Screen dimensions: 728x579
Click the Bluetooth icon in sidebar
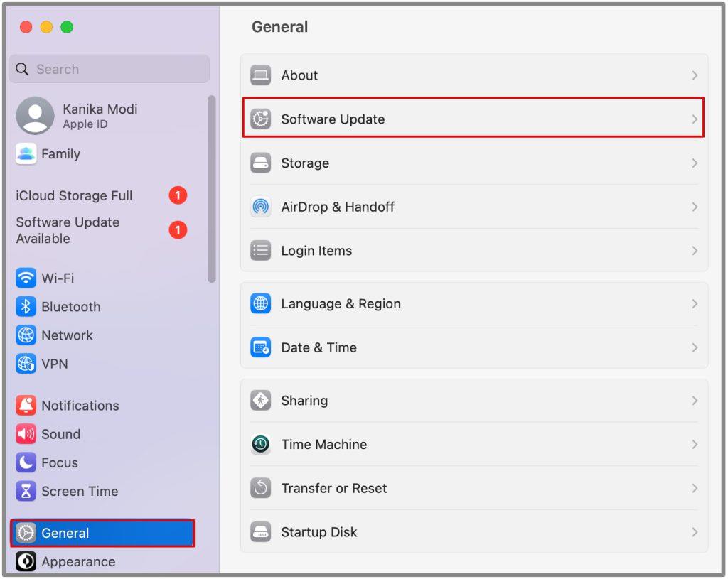[x=26, y=307]
